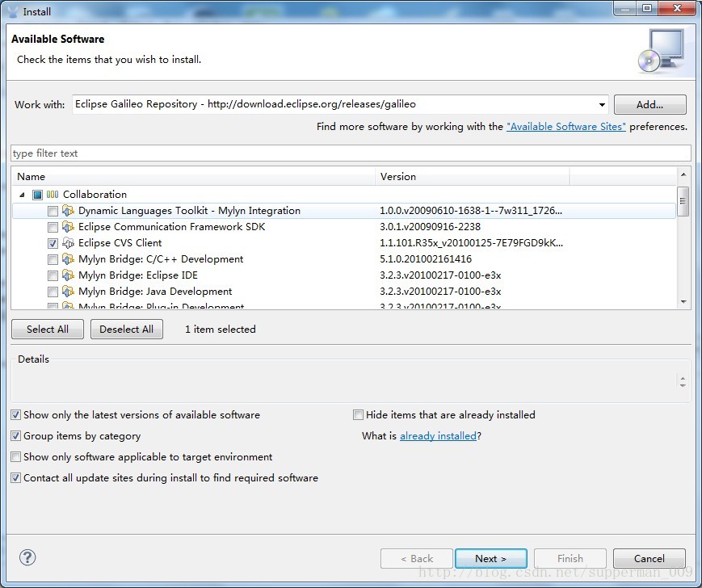The image size is (702, 588).
Task: Open the already installed link
Action: click(x=438, y=436)
